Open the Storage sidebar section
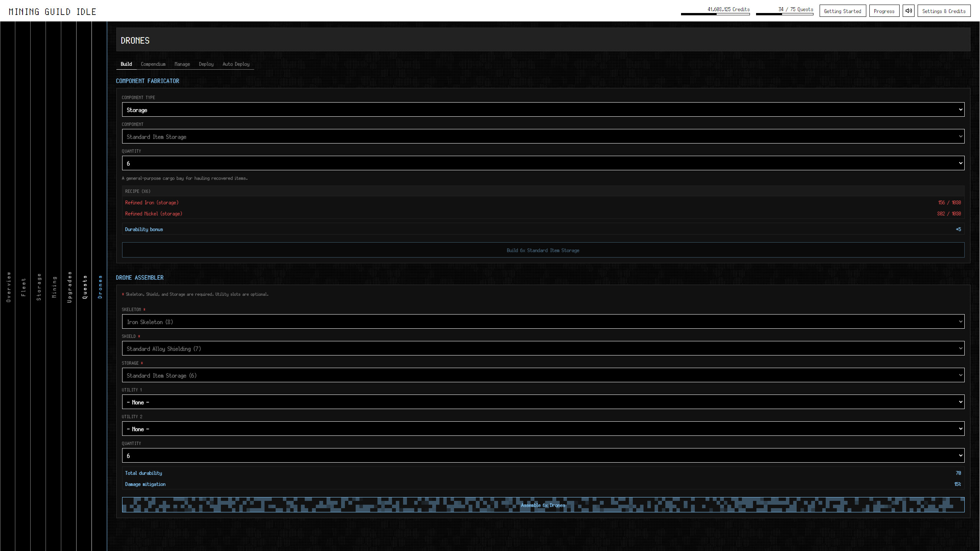 (38, 286)
